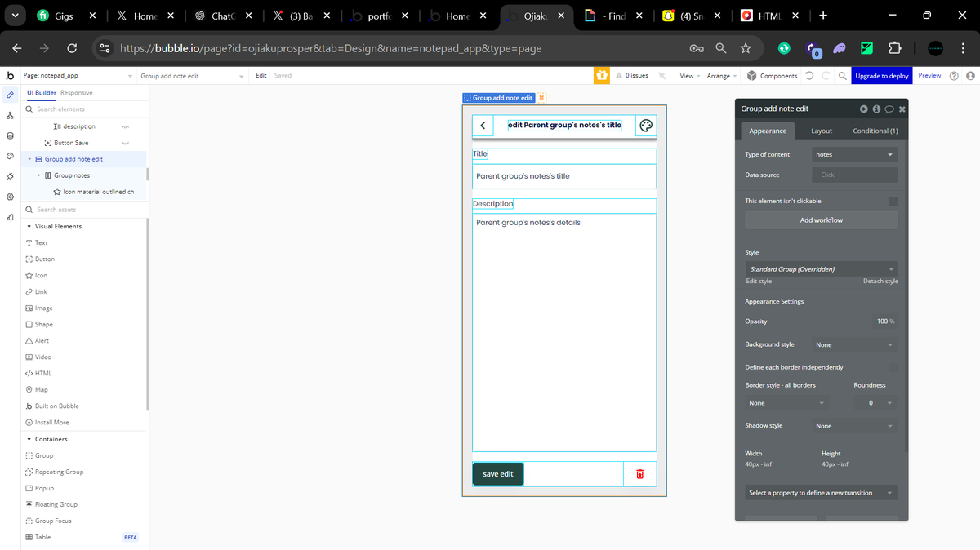Image resolution: width=980 pixels, height=550 pixels.
Task: Toggle 'This element isn't clickable' checkbox
Action: click(x=893, y=201)
